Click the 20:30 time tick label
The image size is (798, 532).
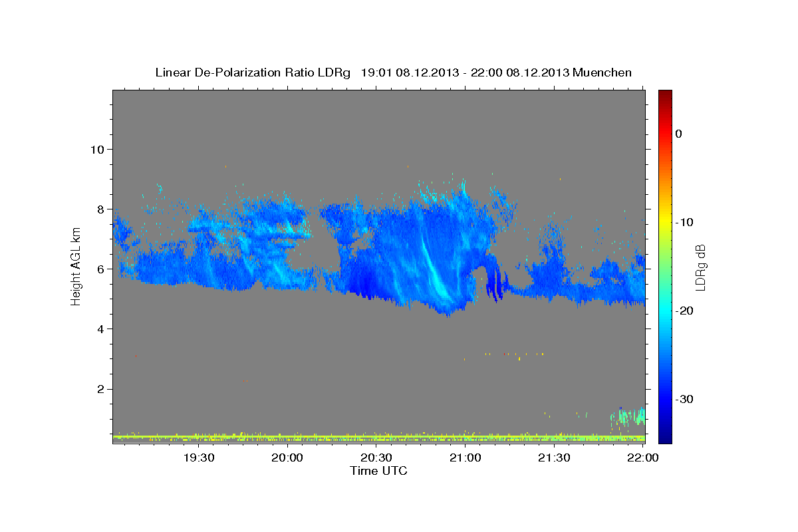[376, 458]
